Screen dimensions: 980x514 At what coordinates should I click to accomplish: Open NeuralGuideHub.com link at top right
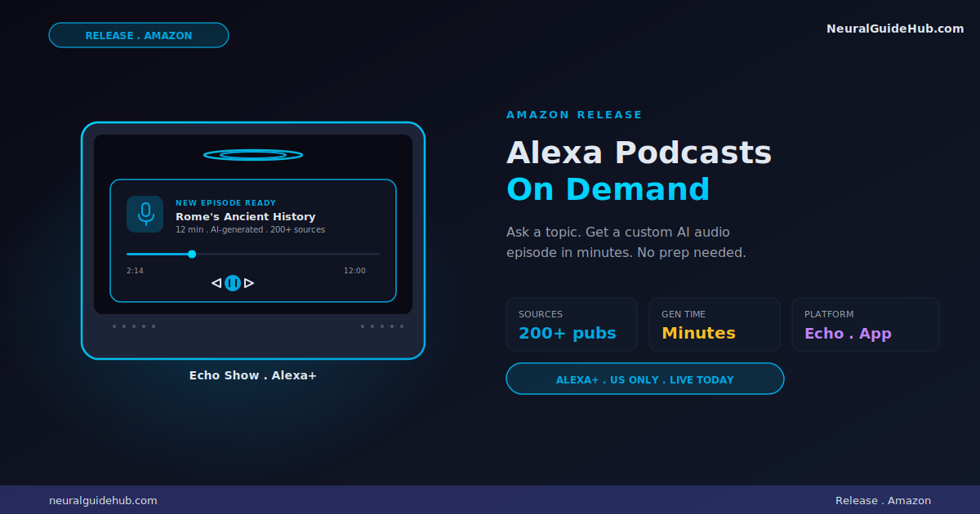click(x=895, y=29)
